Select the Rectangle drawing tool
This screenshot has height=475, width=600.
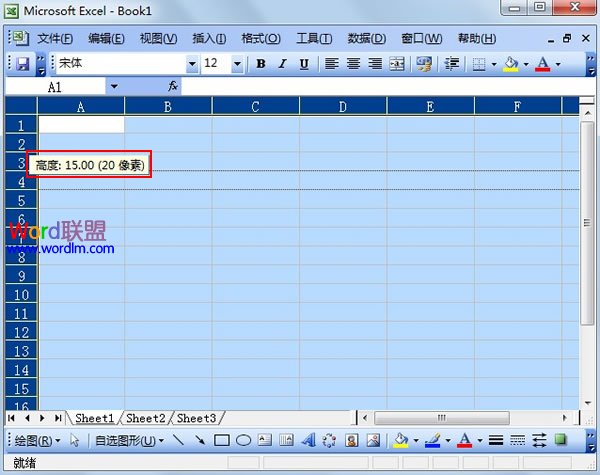coord(222,441)
